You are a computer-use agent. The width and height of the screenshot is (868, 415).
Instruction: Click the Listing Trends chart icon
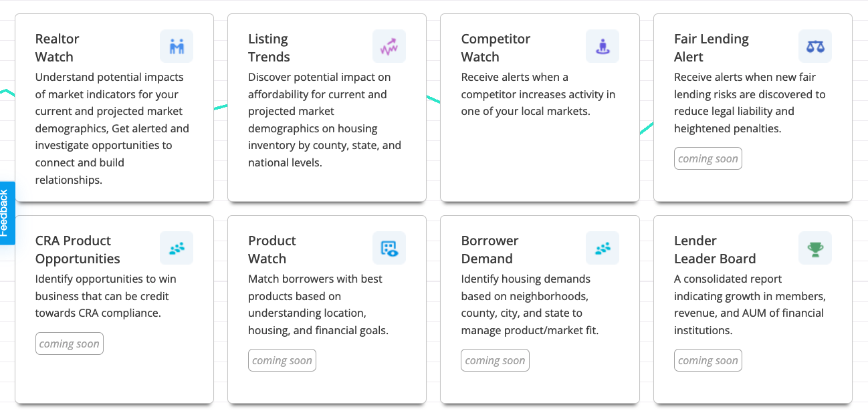pyautogui.click(x=389, y=46)
